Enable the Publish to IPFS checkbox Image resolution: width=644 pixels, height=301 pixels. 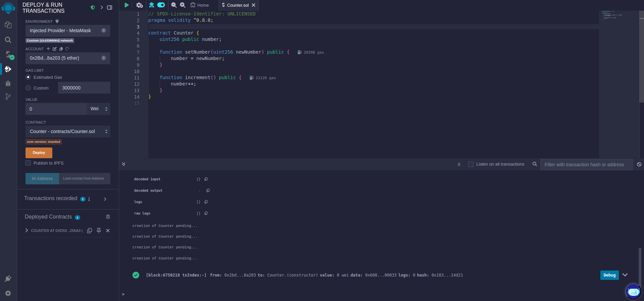tap(28, 163)
